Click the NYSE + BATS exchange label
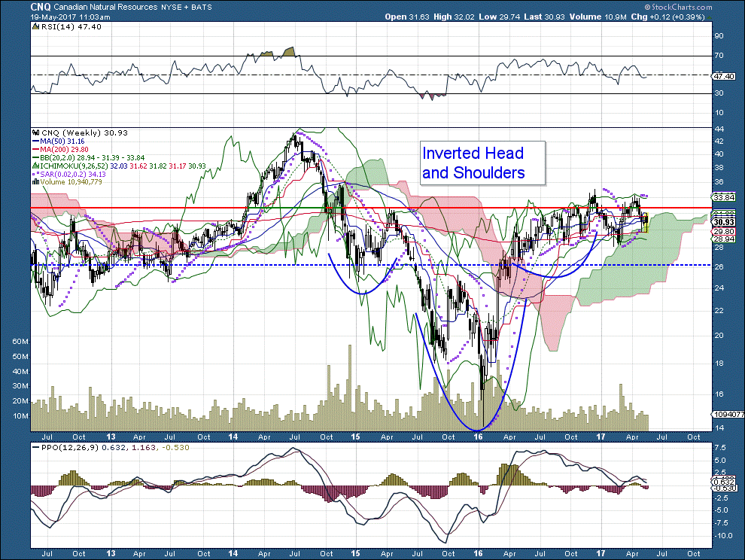The width and height of the screenshot is (745, 560). (x=186, y=7)
